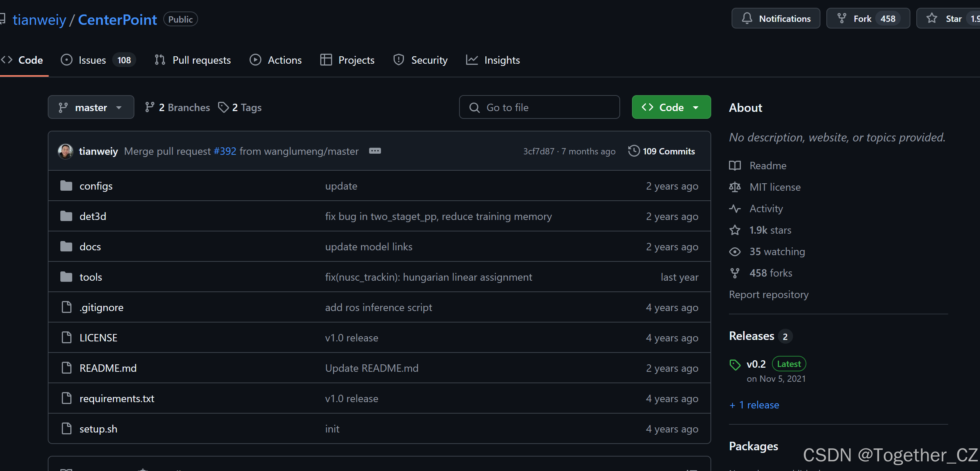The height and width of the screenshot is (471, 980).
Task: Open the Security tab
Action: coord(420,60)
